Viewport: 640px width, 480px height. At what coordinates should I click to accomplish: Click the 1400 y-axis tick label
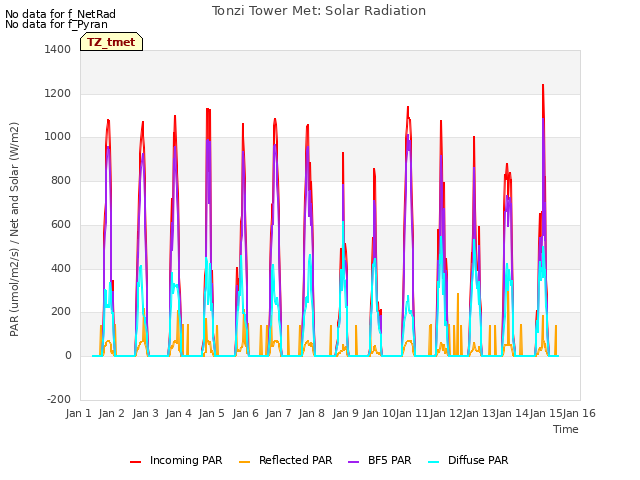pyautogui.click(x=58, y=49)
